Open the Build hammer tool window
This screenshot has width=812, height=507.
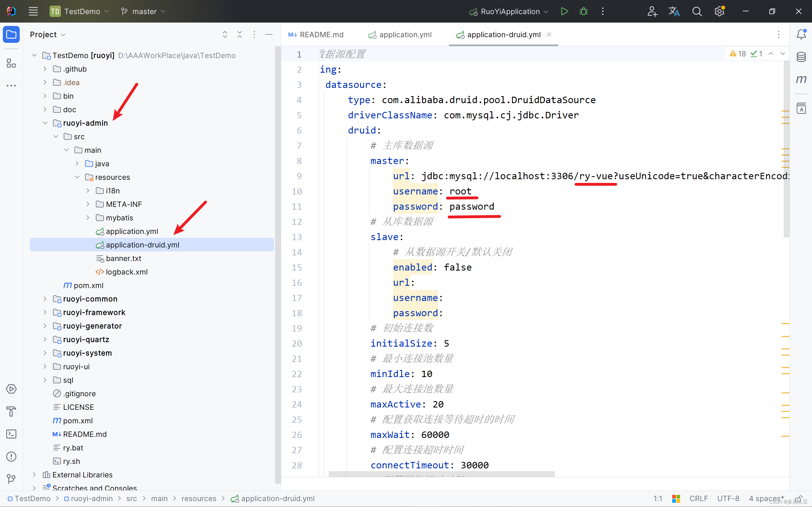coord(11,411)
